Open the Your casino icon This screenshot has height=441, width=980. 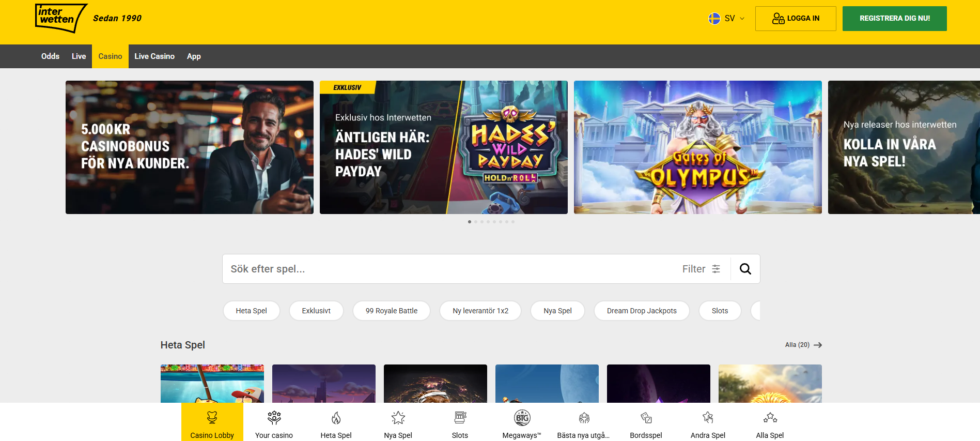point(274,417)
